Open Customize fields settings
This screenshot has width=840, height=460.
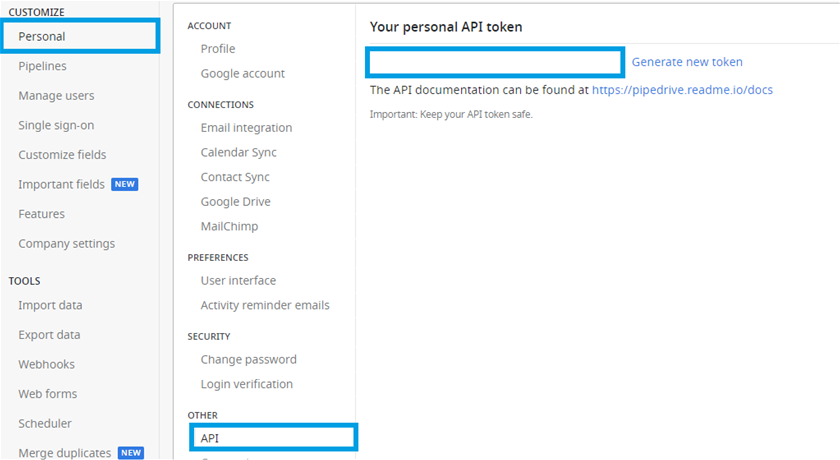(x=62, y=155)
